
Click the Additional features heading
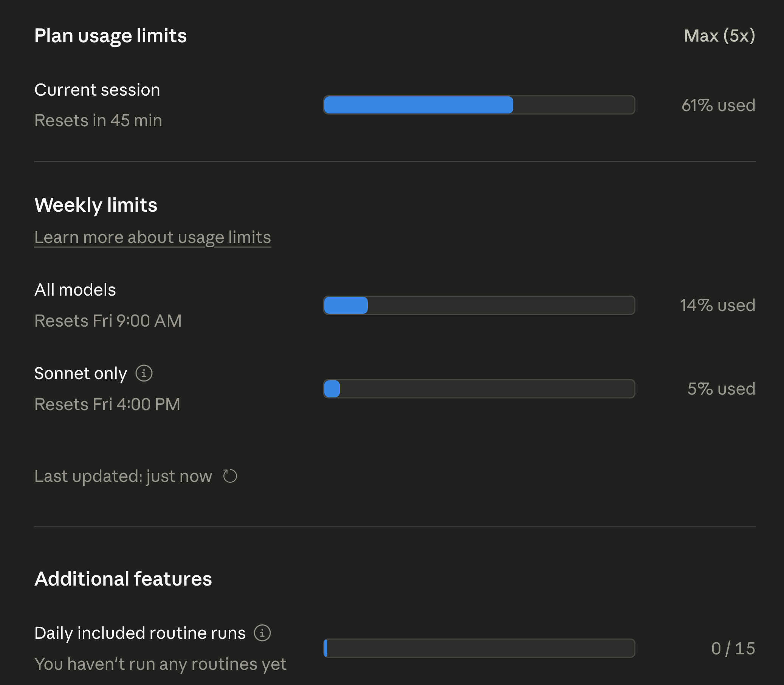(x=123, y=579)
